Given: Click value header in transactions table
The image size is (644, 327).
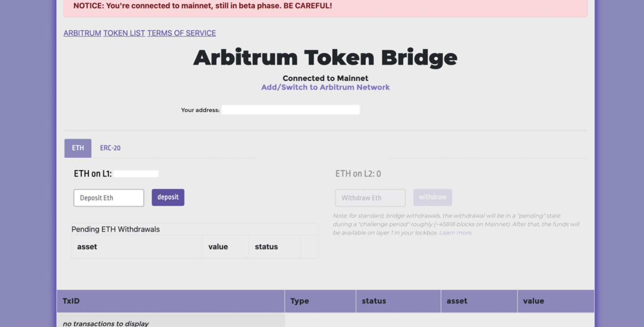Looking at the screenshot, I should tap(533, 301).
